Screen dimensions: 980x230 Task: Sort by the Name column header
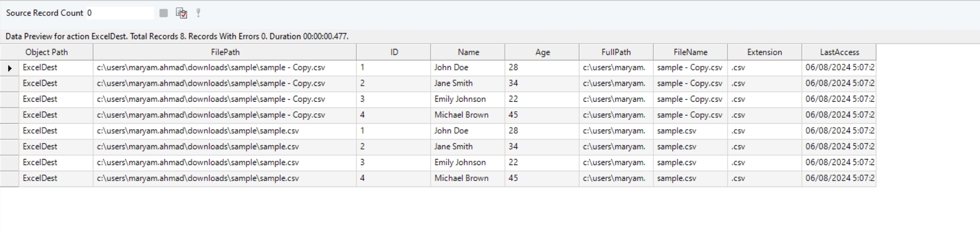pos(468,52)
